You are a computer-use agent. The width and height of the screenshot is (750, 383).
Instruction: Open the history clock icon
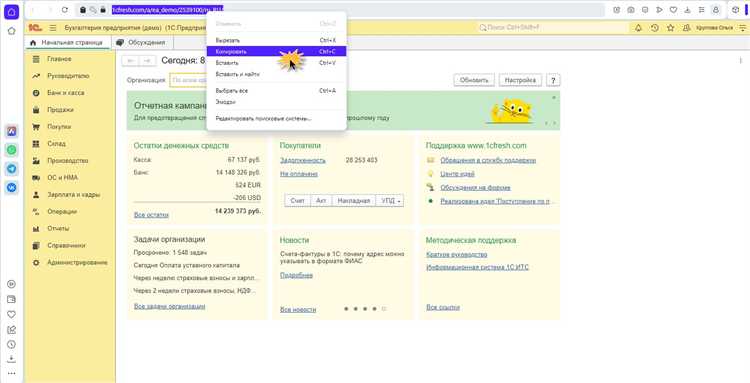[654, 28]
